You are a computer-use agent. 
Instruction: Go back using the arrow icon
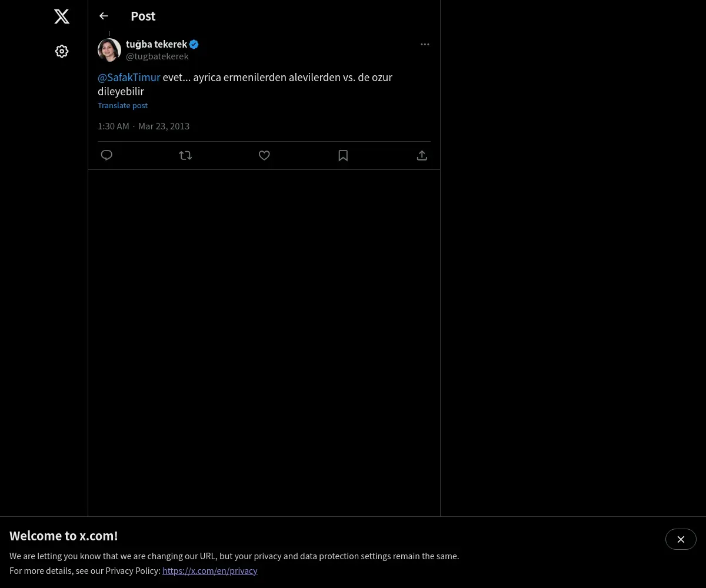104,16
